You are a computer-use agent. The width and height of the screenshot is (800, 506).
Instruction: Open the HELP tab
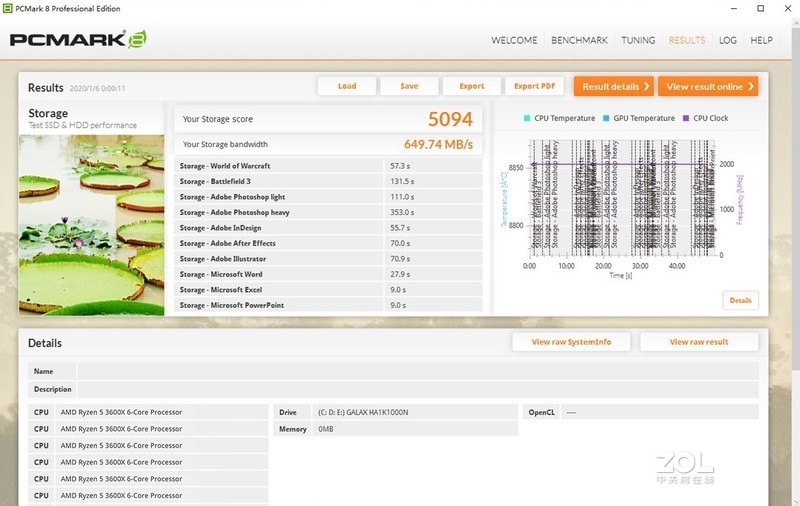761,40
